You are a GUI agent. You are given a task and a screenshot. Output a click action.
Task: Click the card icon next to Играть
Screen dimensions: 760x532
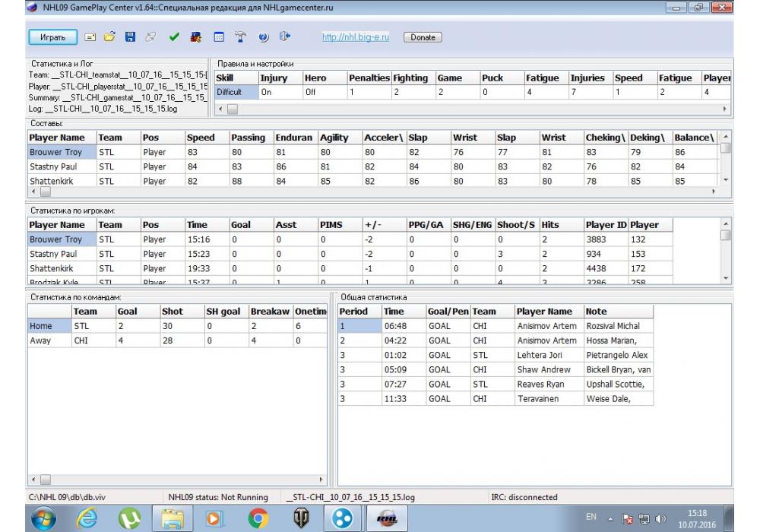pos(90,36)
